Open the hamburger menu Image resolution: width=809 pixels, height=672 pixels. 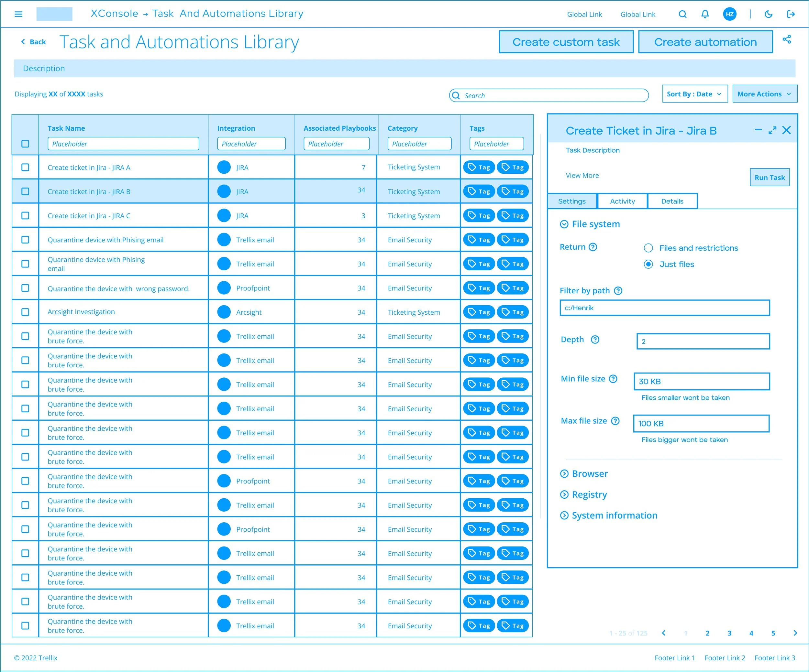coord(18,14)
